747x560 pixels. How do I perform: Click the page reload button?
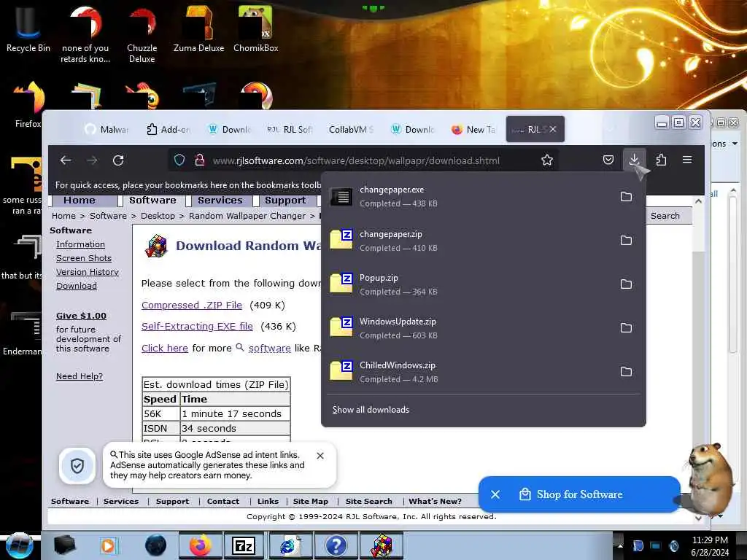pos(118,160)
